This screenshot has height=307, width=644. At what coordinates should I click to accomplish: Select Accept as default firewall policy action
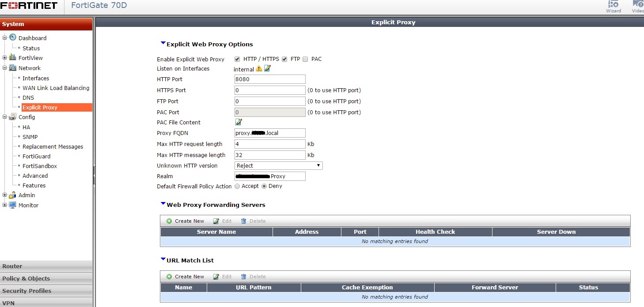click(237, 186)
